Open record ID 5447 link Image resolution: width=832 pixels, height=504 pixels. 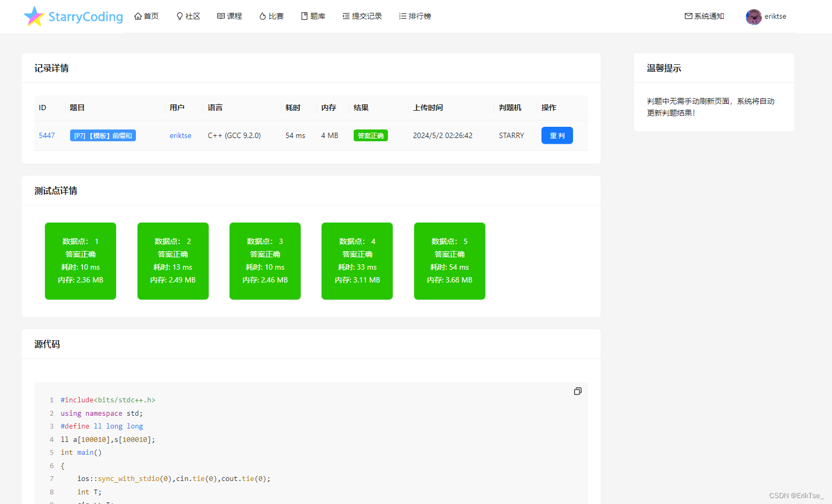(47, 135)
